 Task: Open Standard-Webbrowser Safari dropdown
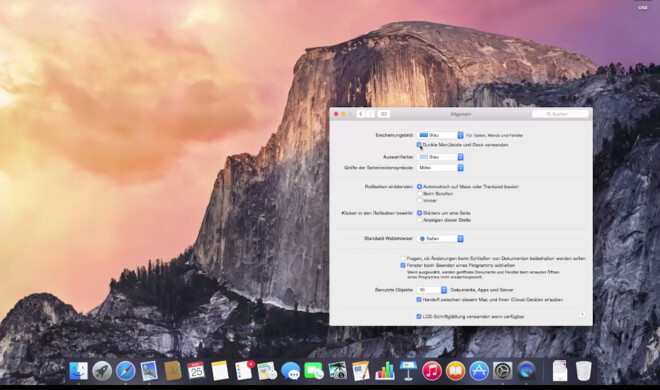coord(440,239)
